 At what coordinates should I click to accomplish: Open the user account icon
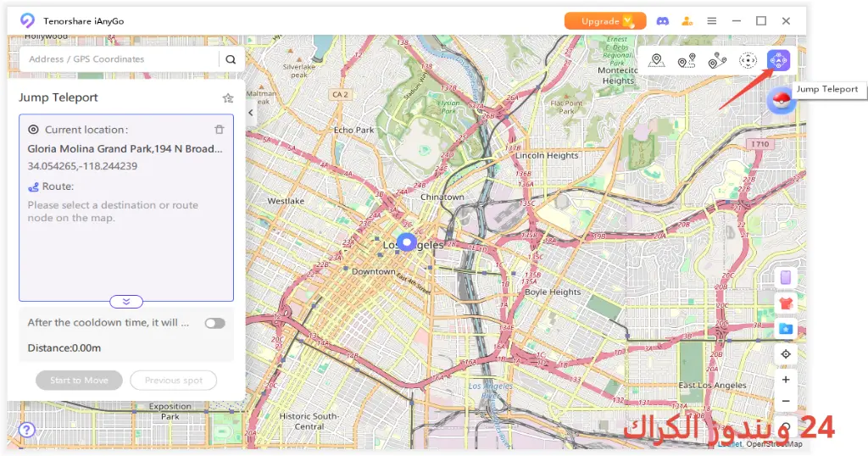[687, 21]
